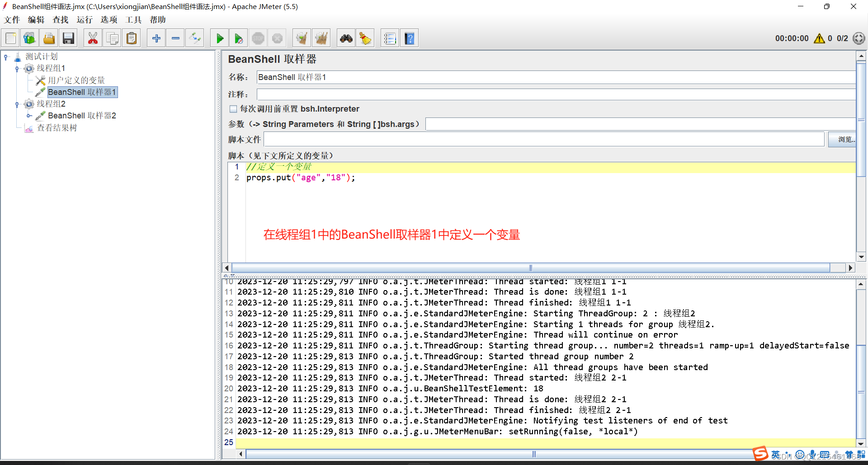This screenshot has height=465, width=868.
Task: Click the 浏览 browse button
Action: pos(843,140)
